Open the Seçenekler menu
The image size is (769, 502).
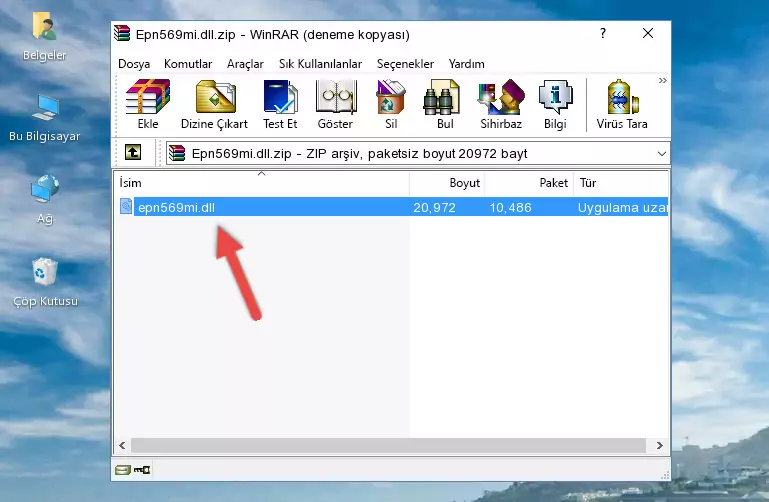(x=405, y=64)
